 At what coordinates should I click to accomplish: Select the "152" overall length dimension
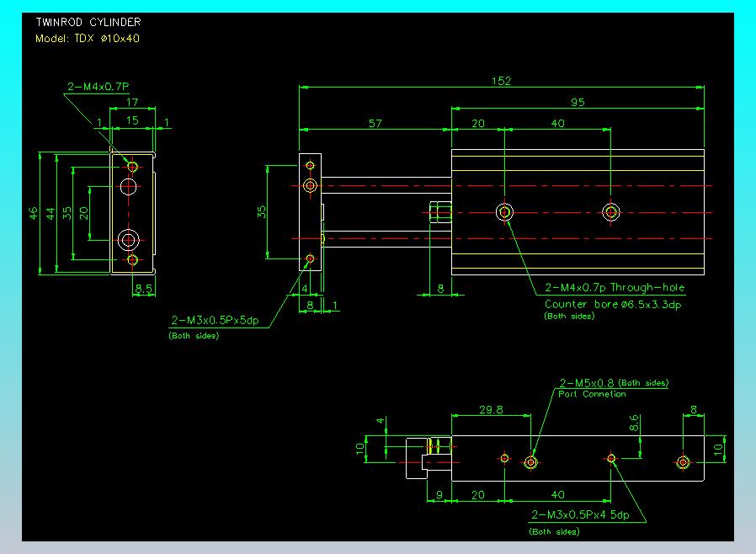coord(501,81)
